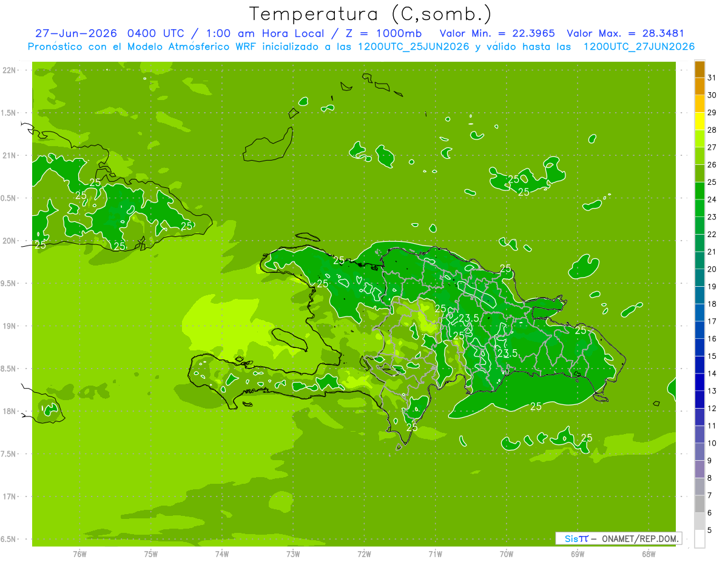This screenshot has width=728, height=562.
Task: Click 'Valor Max. = 28.3481' text
Action: tap(625, 33)
